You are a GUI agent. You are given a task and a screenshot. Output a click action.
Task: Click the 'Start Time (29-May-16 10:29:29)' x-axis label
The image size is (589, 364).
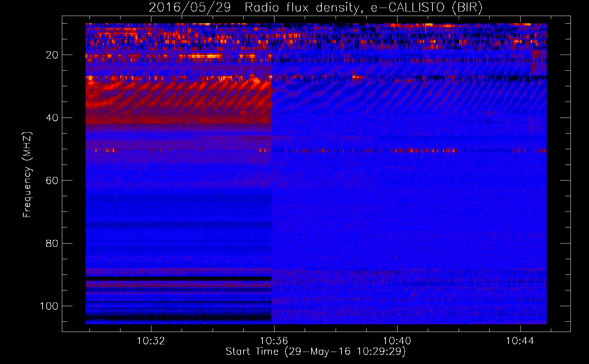tap(316, 352)
